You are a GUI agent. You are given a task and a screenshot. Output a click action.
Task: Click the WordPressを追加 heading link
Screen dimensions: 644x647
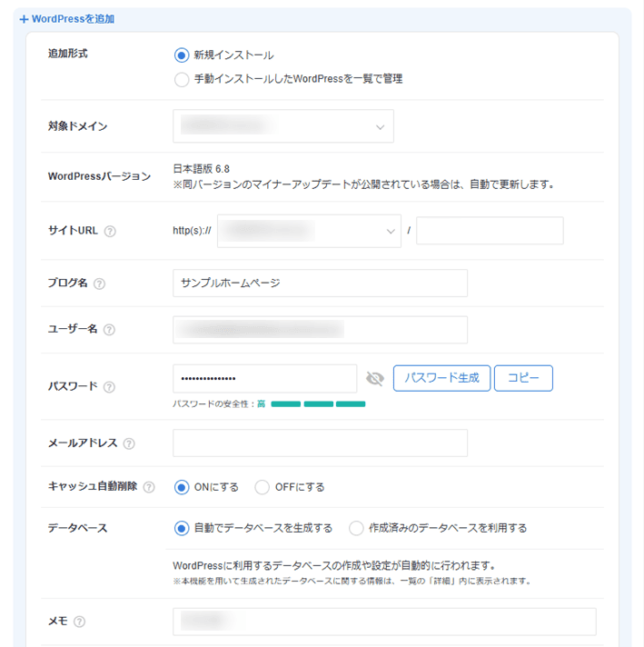pyautogui.click(x=73, y=19)
